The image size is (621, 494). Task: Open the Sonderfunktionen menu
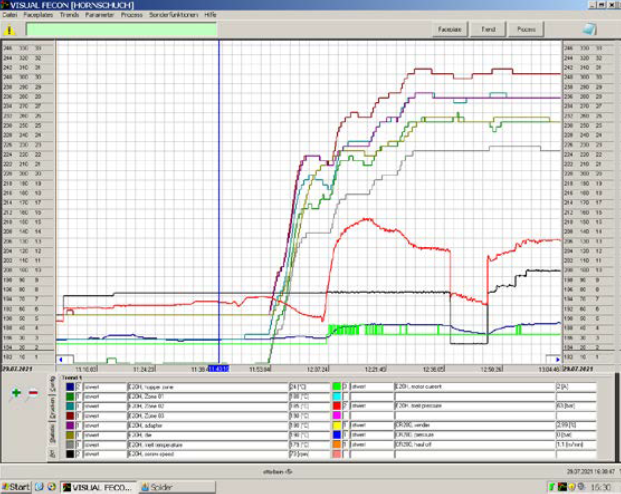[x=172, y=17]
